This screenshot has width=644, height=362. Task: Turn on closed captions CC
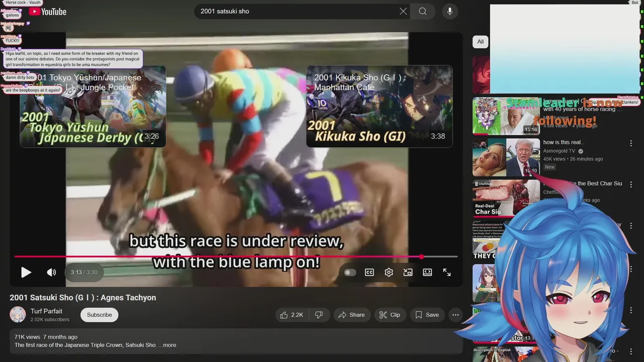pos(369,273)
